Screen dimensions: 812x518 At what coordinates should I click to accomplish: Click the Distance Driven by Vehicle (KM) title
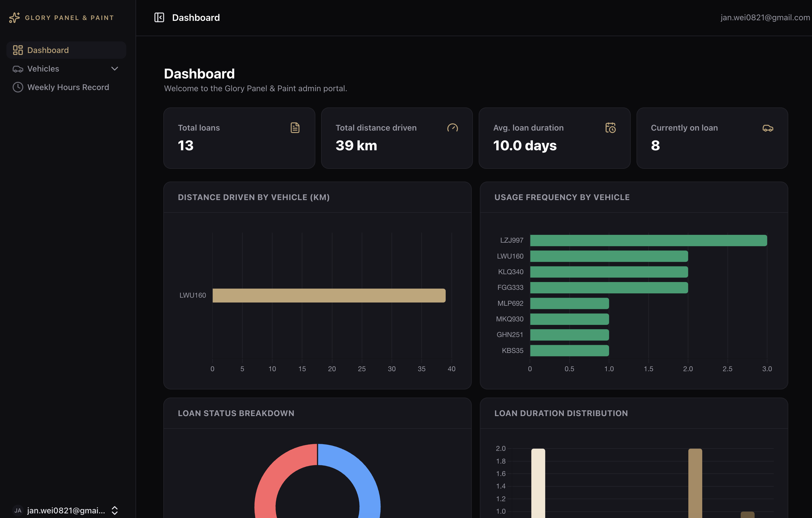[254, 197]
